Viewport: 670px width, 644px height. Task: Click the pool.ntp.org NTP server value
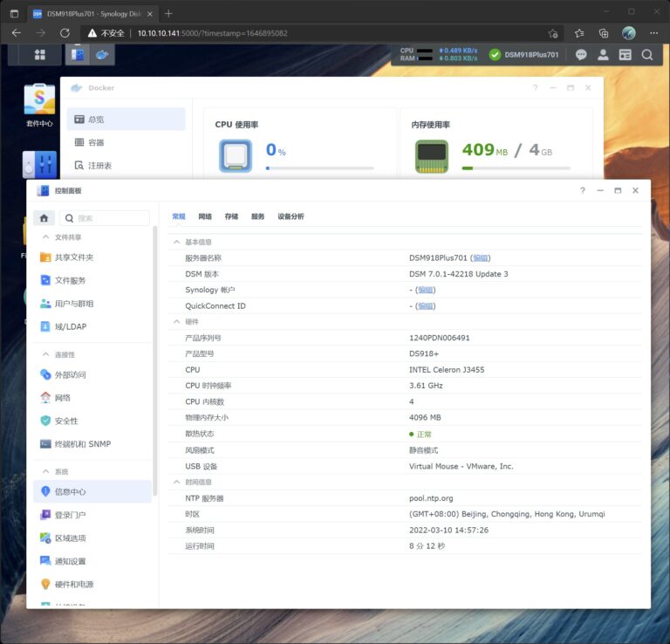[x=431, y=498]
